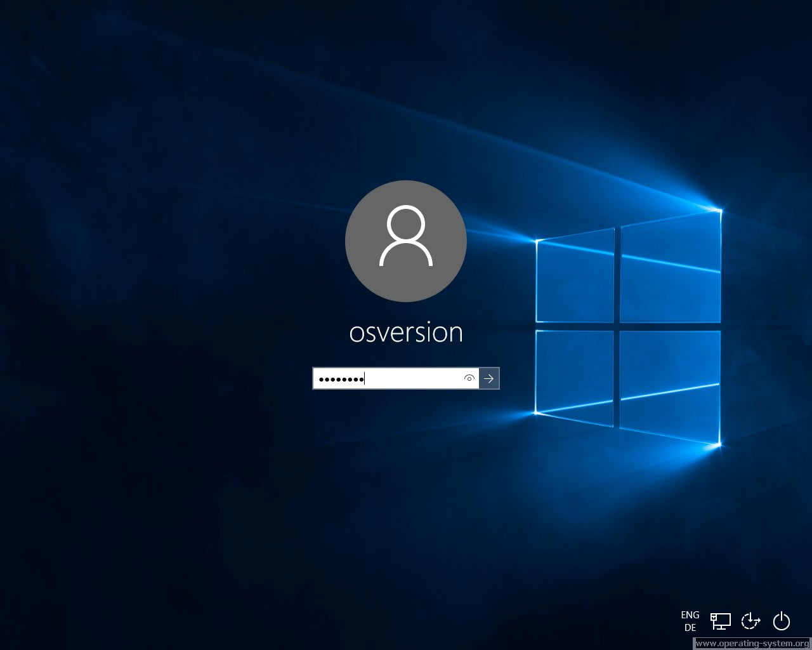
Task: Click the www.operating-system.org watermark link
Action: 752,643
